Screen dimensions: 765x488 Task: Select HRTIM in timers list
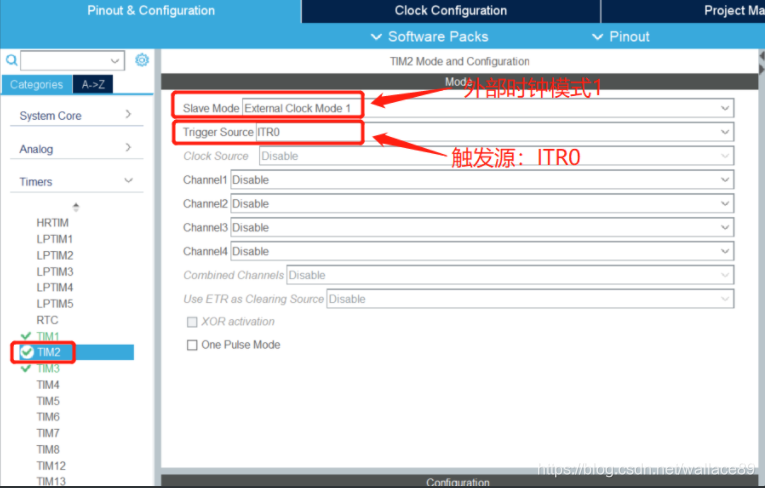(x=52, y=223)
